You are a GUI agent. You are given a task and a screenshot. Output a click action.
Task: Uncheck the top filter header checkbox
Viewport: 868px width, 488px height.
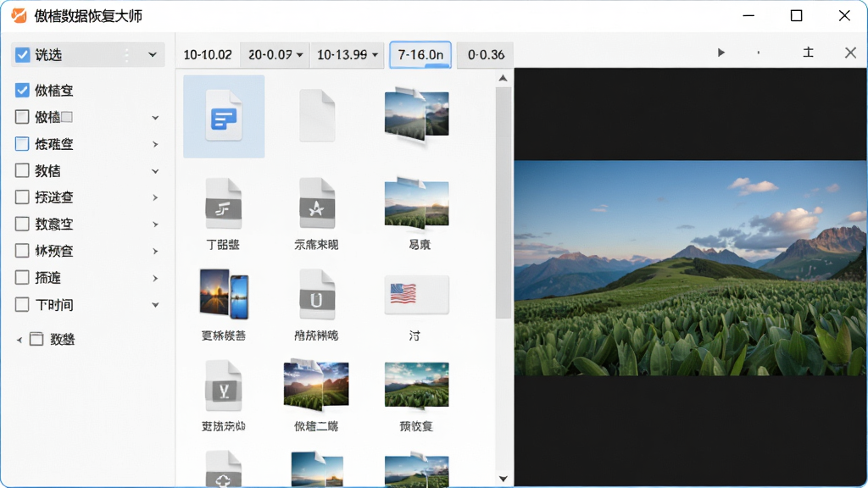coord(22,55)
